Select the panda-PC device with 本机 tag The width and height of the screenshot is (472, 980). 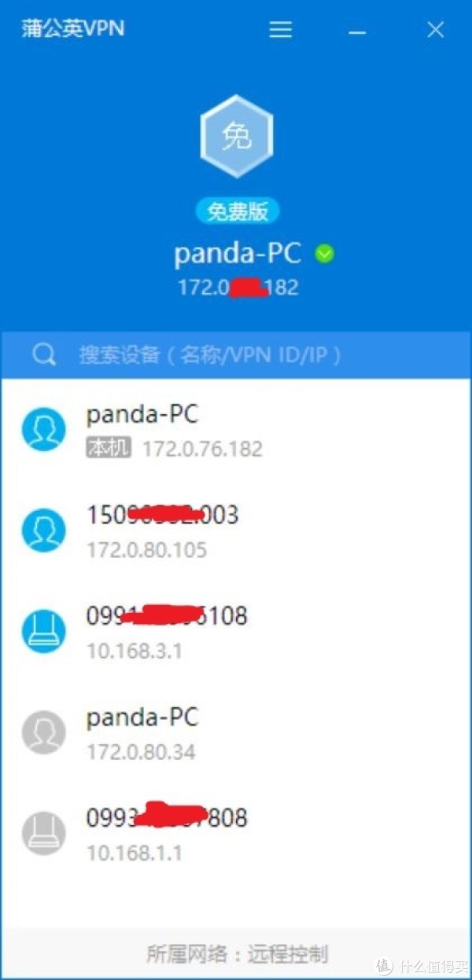click(236, 430)
